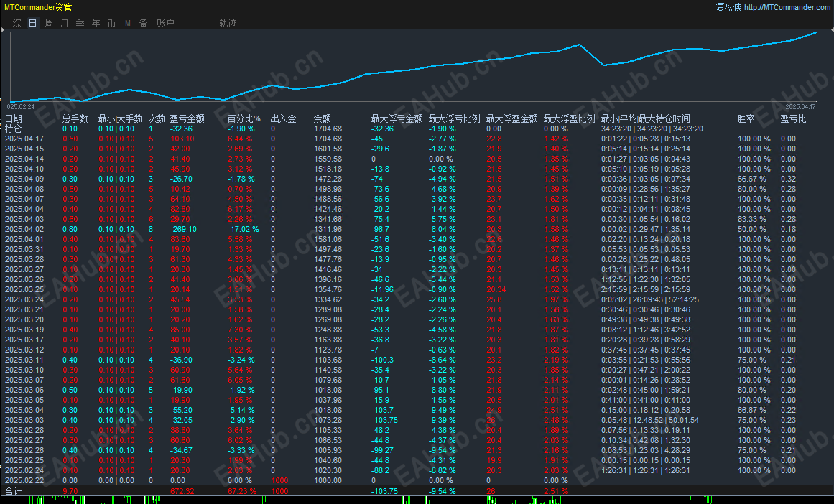Click the 1472.28 balance cell
Viewport: 834px width, 504px height.
tap(328, 179)
